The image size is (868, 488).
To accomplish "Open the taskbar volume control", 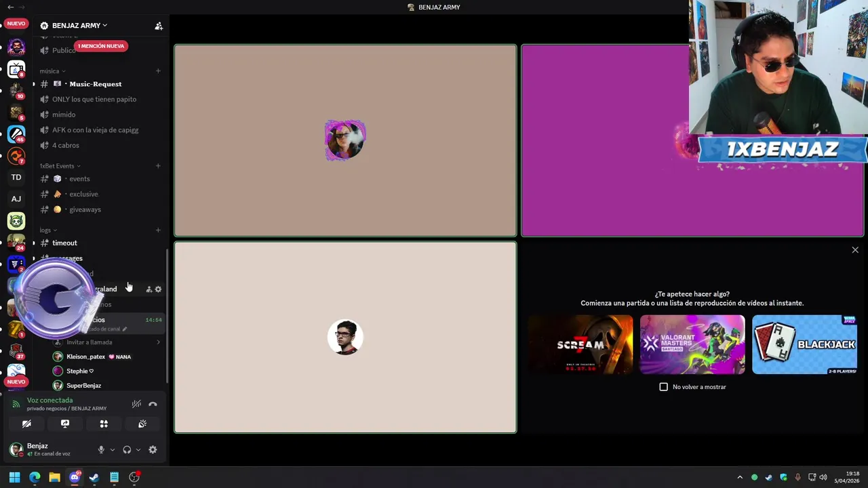I will point(823,478).
